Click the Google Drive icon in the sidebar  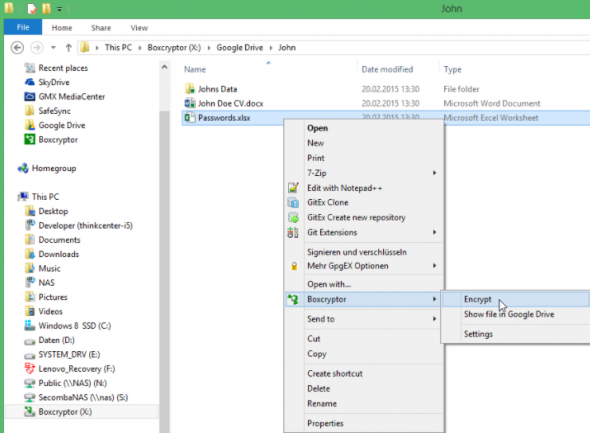30,125
